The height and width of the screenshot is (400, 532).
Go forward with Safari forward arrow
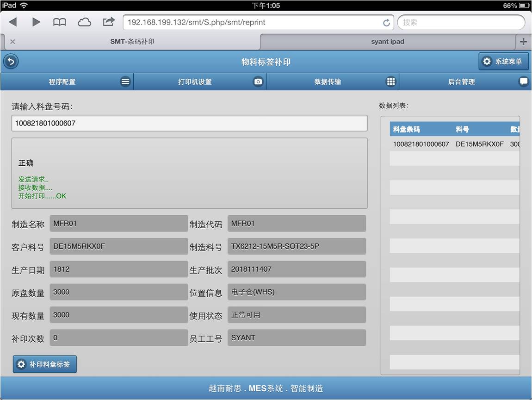[x=36, y=22]
